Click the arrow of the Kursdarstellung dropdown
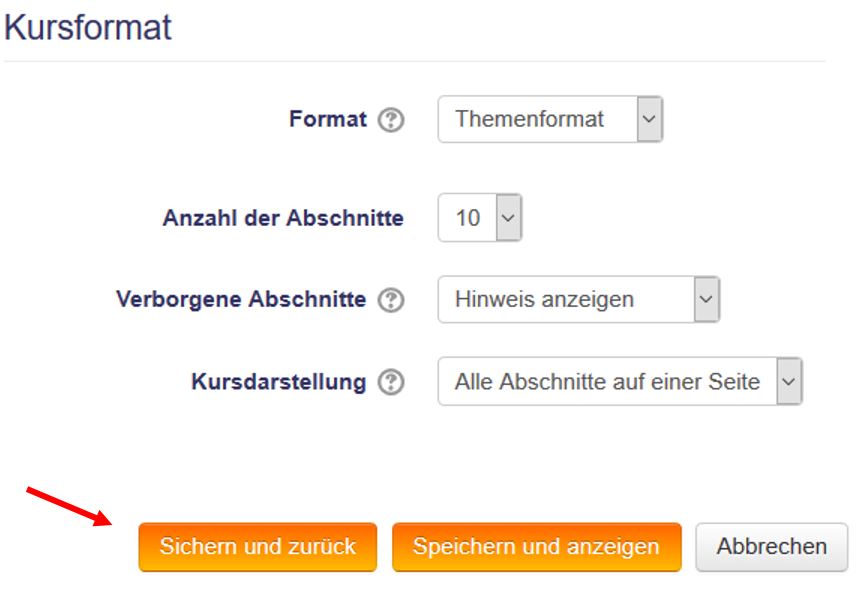This screenshot has height=604, width=866. click(x=790, y=382)
